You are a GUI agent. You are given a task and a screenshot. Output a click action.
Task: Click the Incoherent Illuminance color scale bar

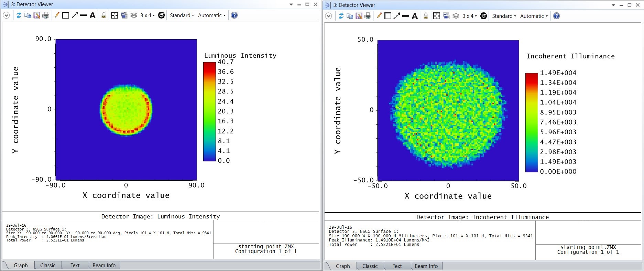[532, 123]
